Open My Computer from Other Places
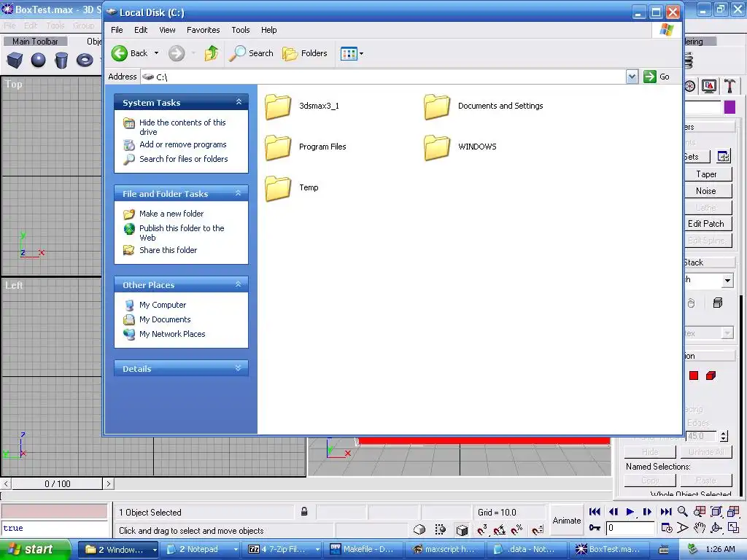 tap(163, 305)
